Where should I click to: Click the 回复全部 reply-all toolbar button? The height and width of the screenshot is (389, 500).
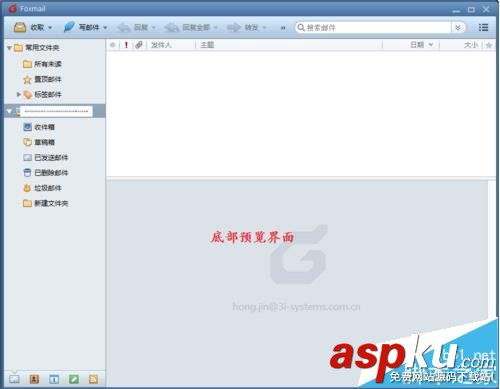187,27
